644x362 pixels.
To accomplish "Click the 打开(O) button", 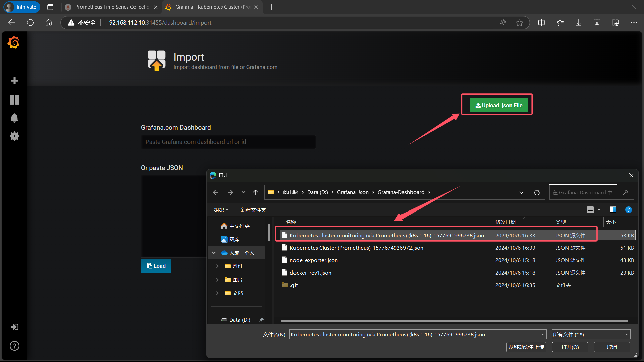I will pyautogui.click(x=570, y=347).
